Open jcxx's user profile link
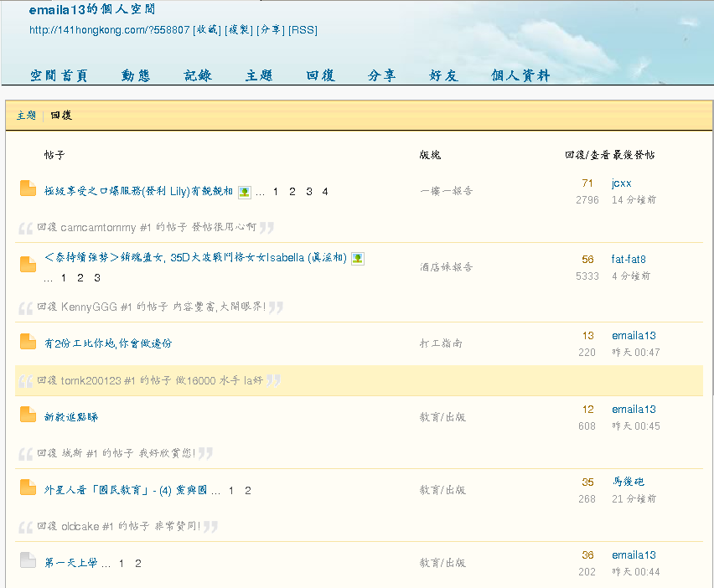 pos(620,183)
